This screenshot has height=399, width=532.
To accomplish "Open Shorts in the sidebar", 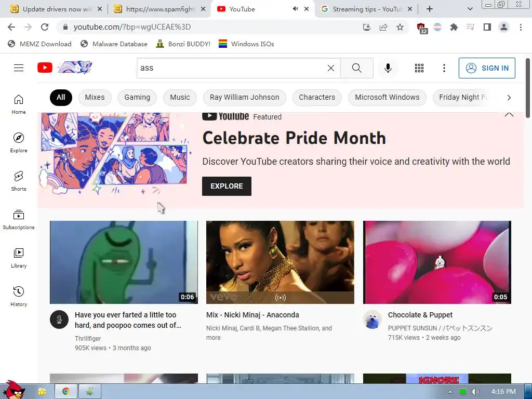I will (x=19, y=181).
